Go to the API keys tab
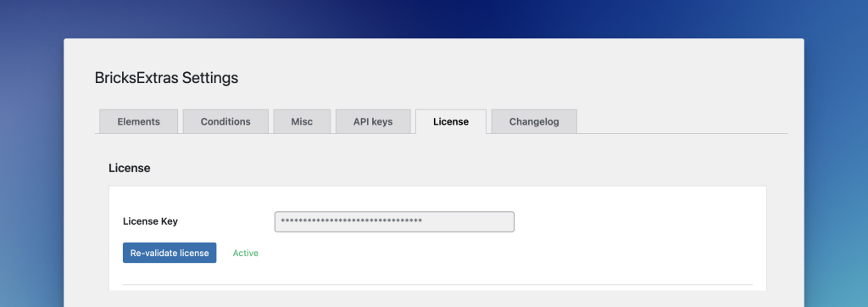 (x=373, y=121)
